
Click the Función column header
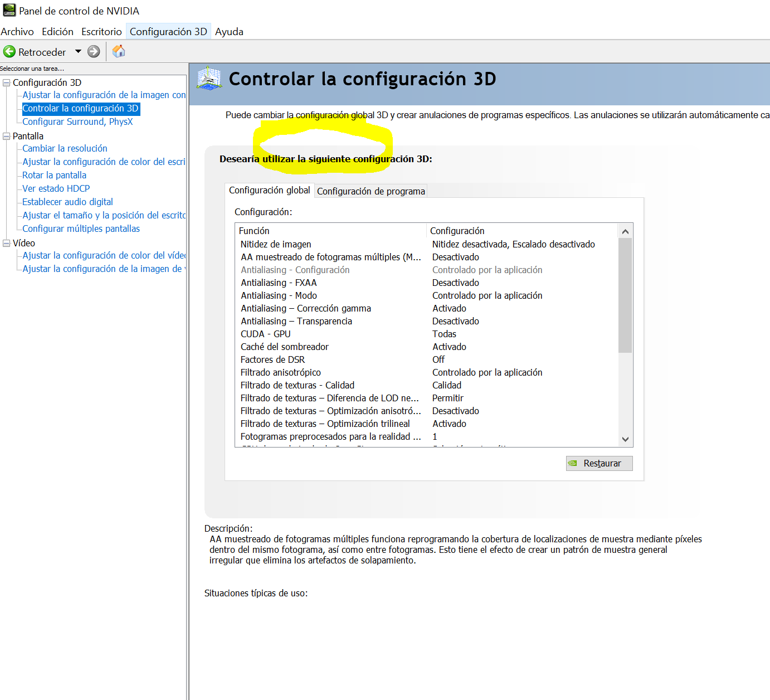[331, 231]
